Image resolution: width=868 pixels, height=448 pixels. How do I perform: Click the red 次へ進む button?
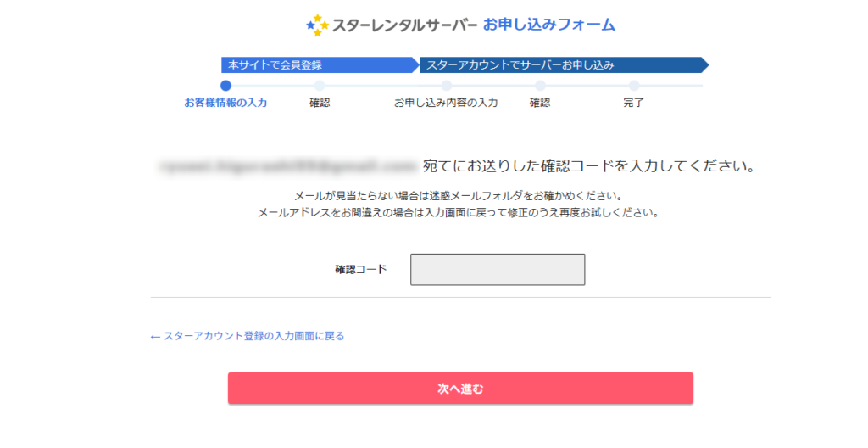[460, 388]
